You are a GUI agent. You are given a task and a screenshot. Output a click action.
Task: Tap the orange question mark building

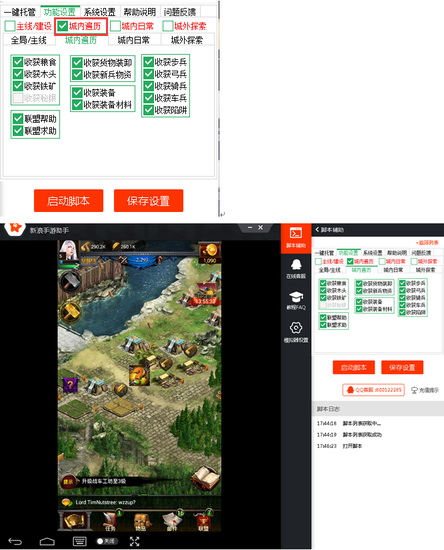(139, 375)
